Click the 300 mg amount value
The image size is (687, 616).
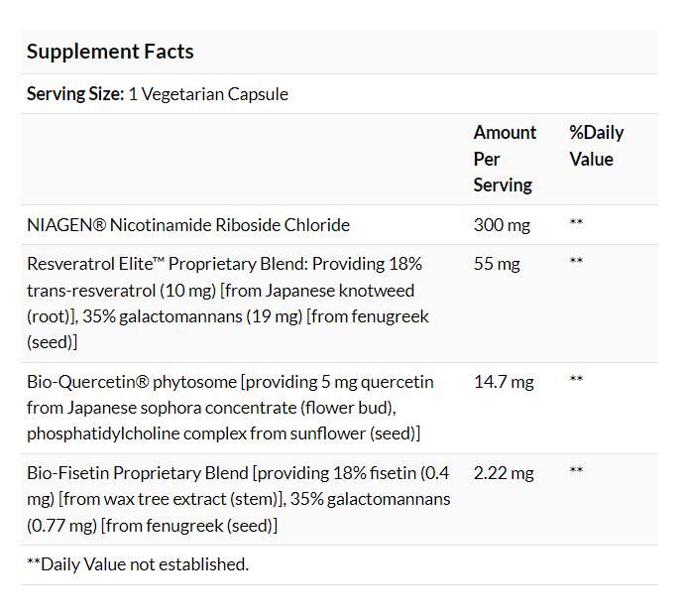point(502,225)
